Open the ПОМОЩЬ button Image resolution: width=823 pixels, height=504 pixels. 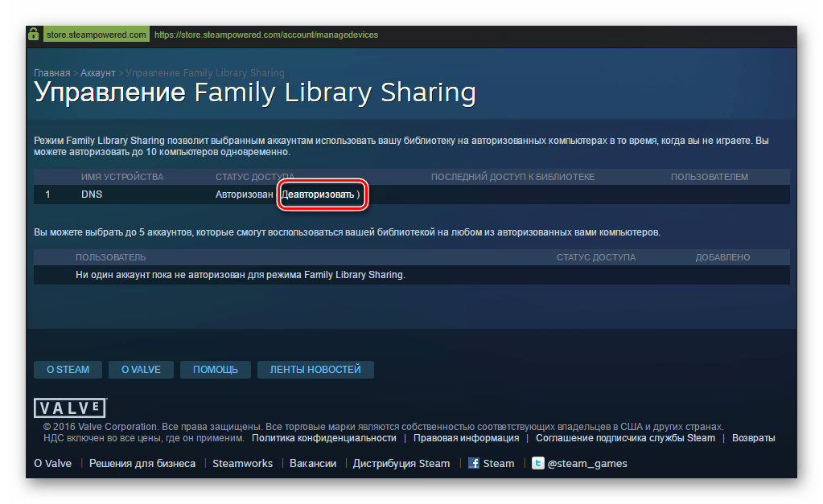[x=215, y=370]
